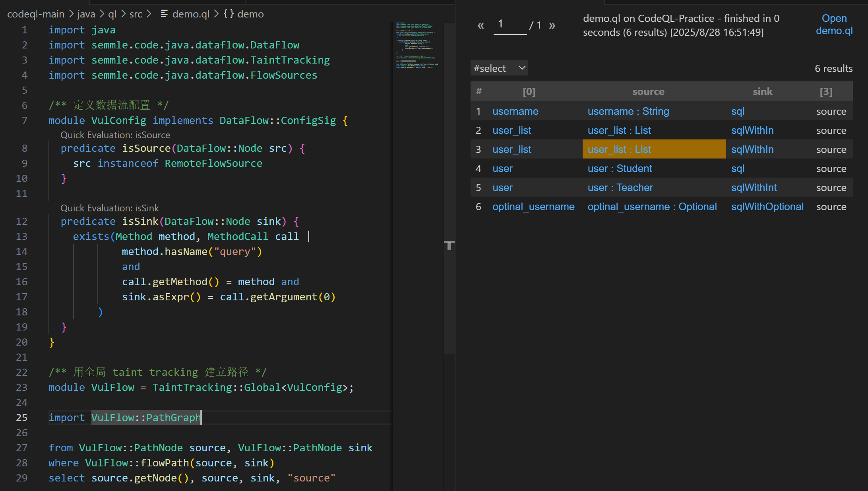The width and height of the screenshot is (868, 491).
Task: Go to previous results page arrow
Action: pos(481,26)
